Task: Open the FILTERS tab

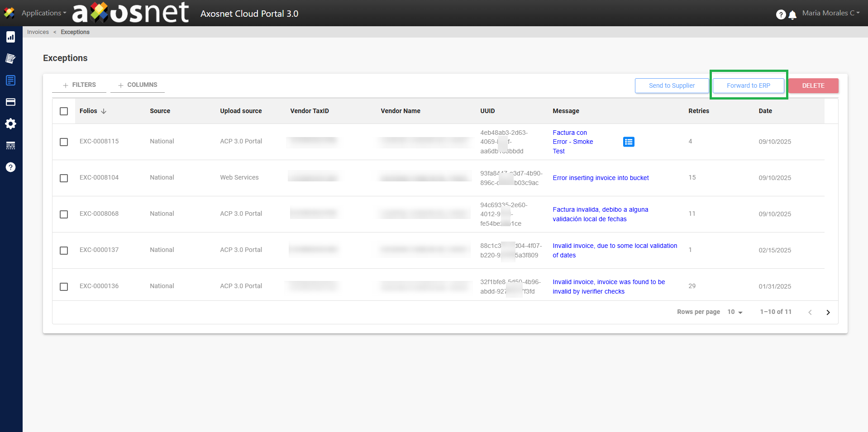Action: point(79,85)
